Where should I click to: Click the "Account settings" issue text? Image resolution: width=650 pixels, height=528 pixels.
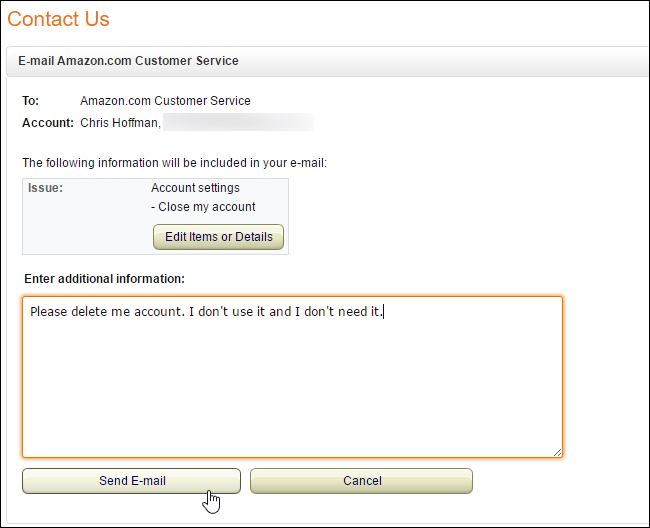point(195,188)
